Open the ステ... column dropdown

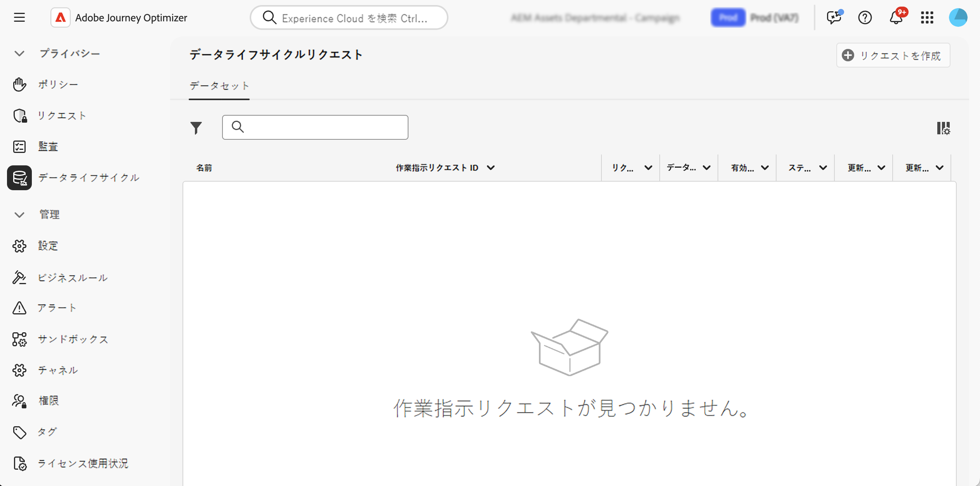(823, 168)
